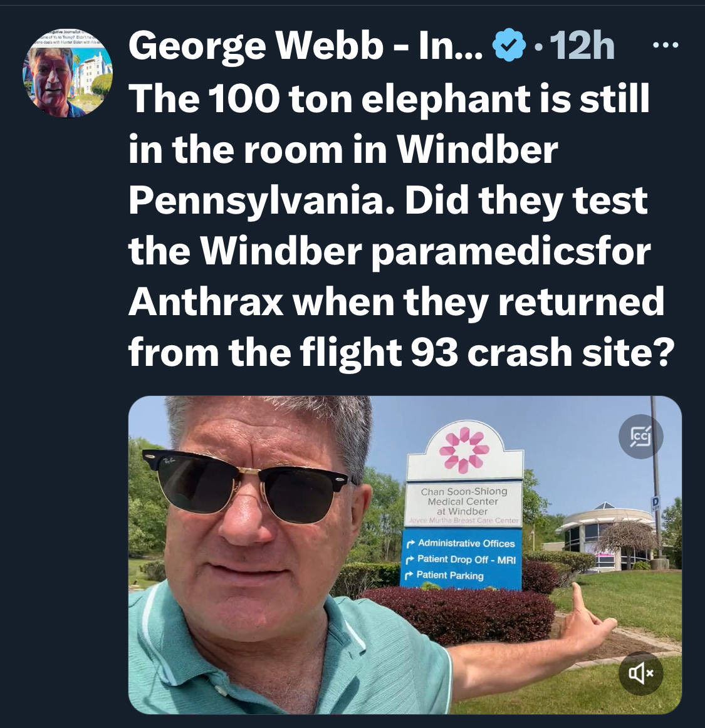Open the George Webb display name link
Viewport: 705px width, 728px height.
[306, 46]
